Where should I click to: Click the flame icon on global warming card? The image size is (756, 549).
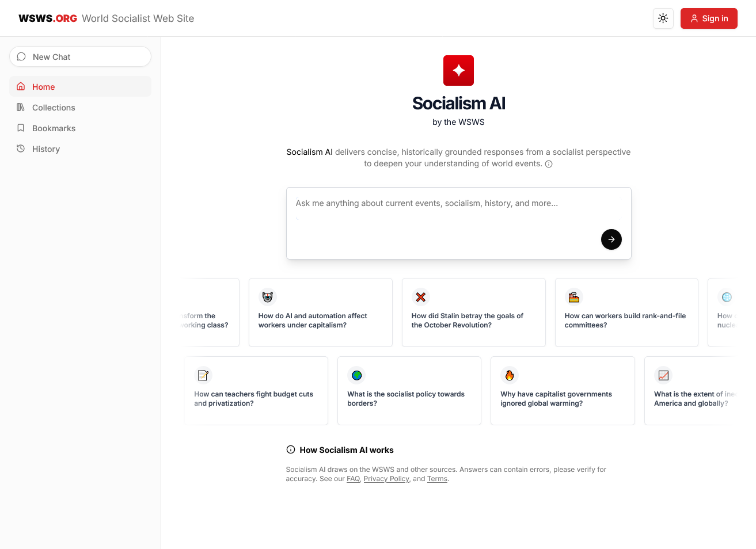510,375
